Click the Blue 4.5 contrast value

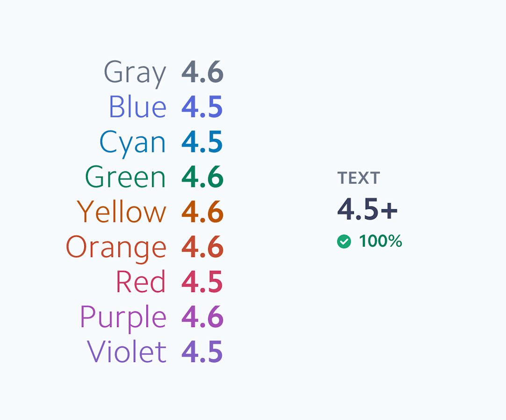click(x=202, y=107)
